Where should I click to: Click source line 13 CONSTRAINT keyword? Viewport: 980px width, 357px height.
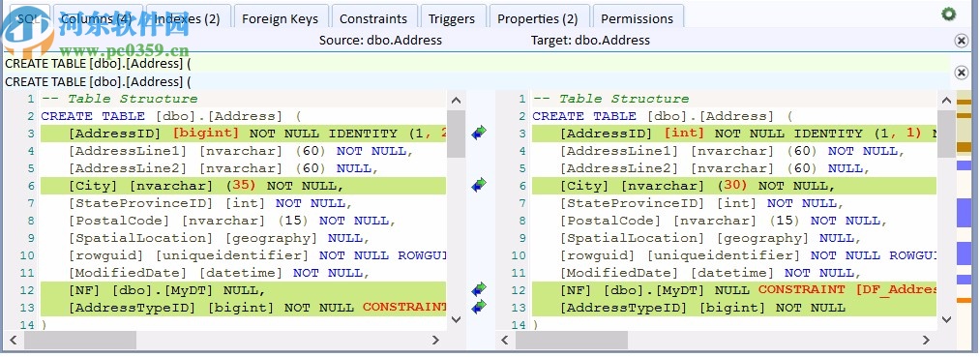coord(405,308)
